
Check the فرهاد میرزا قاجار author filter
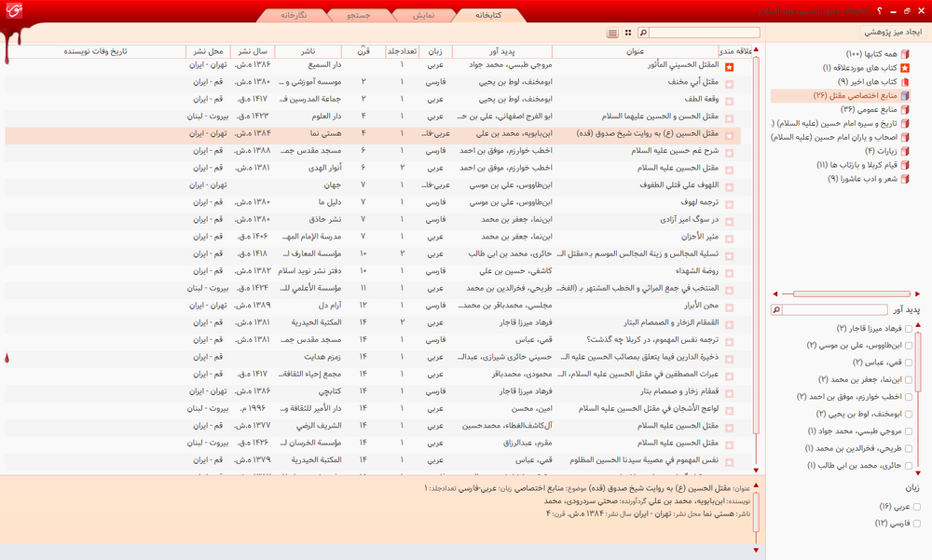tap(908, 329)
